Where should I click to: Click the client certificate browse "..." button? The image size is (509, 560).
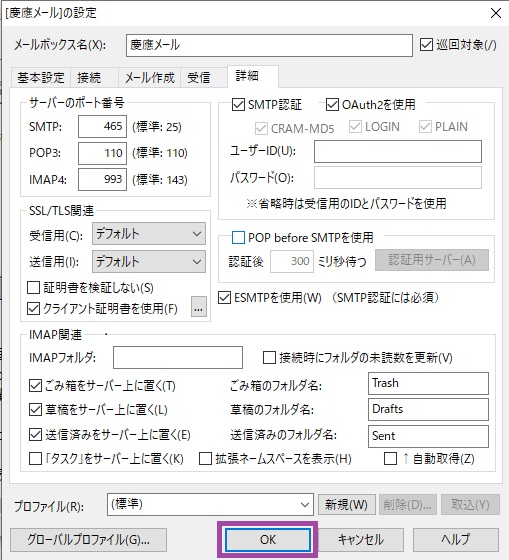199,306
